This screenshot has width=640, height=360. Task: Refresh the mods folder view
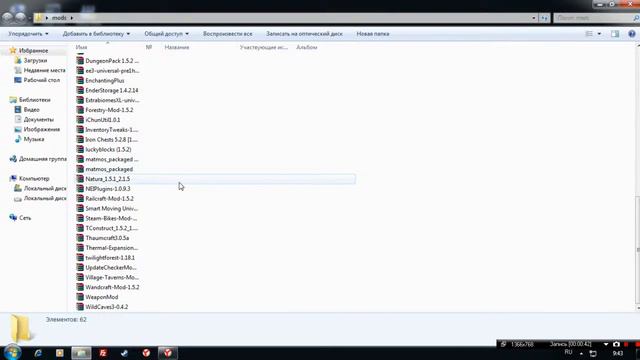click(544, 18)
